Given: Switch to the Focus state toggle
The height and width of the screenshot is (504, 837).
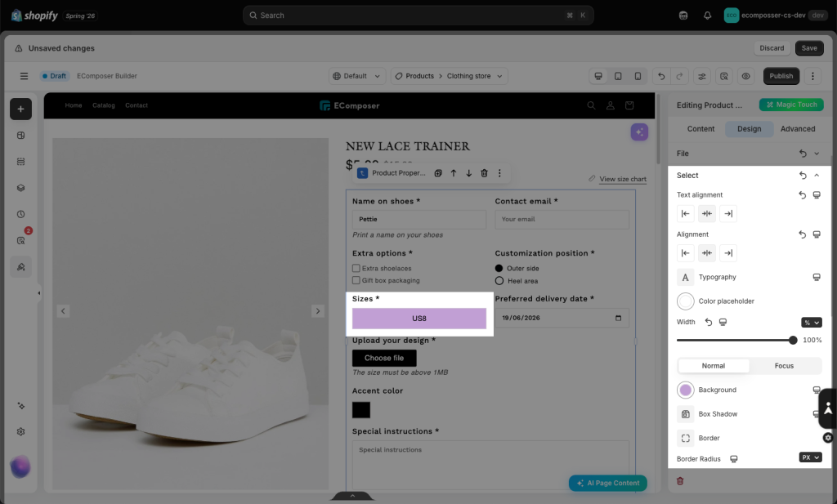Looking at the screenshot, I should [x=784, y=365].
